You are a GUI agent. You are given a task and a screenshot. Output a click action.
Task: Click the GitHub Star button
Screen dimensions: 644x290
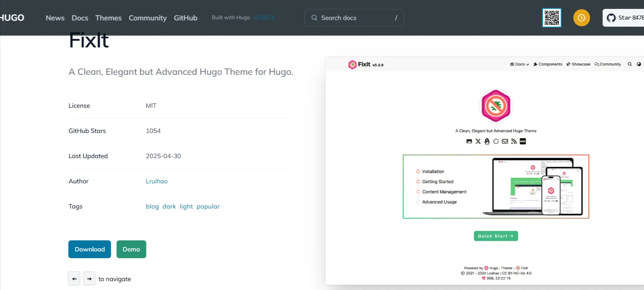(624, 18)
